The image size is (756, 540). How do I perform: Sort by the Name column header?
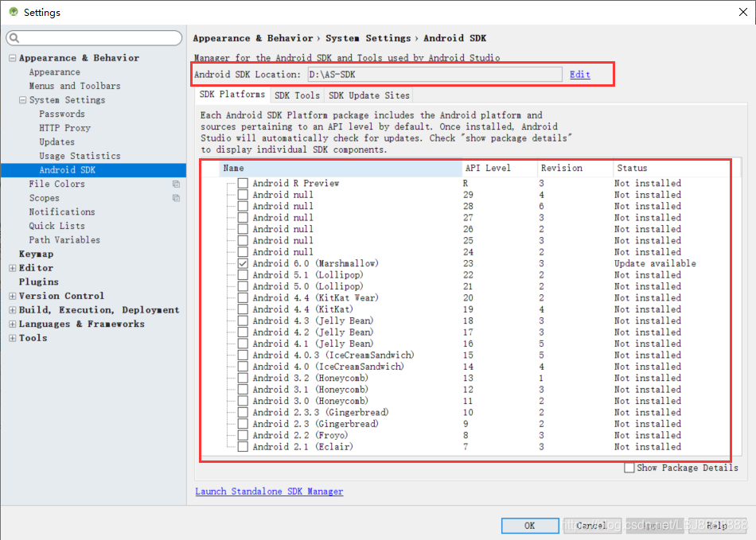pyautogui.click(x=340, y=168)
